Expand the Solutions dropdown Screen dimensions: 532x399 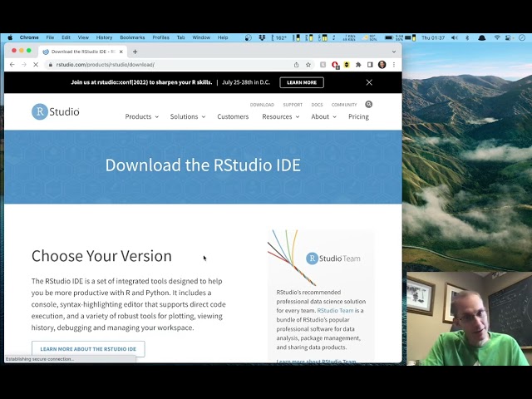(188, 116)
